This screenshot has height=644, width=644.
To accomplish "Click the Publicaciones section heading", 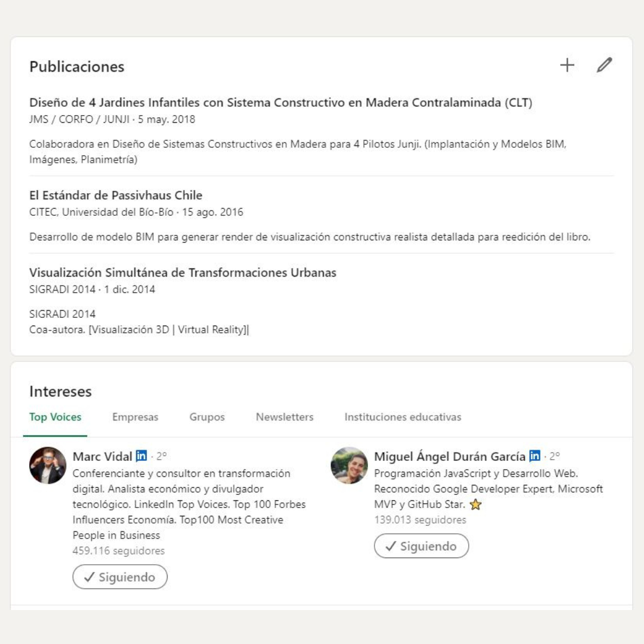I will [77, 67].
